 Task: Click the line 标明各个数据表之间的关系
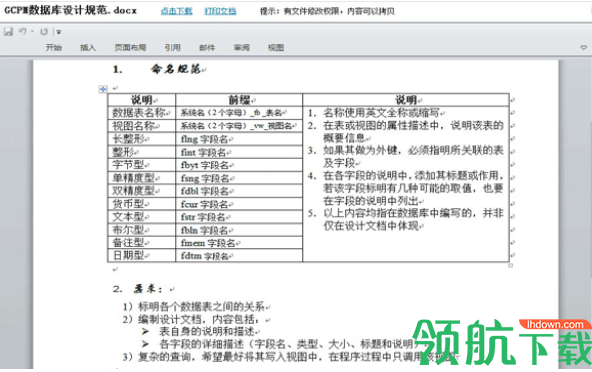tap(201, 306)
